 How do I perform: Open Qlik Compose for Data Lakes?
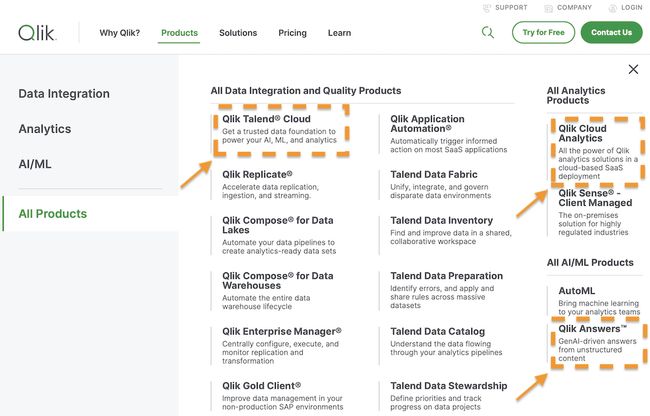(x=278, y=225)
